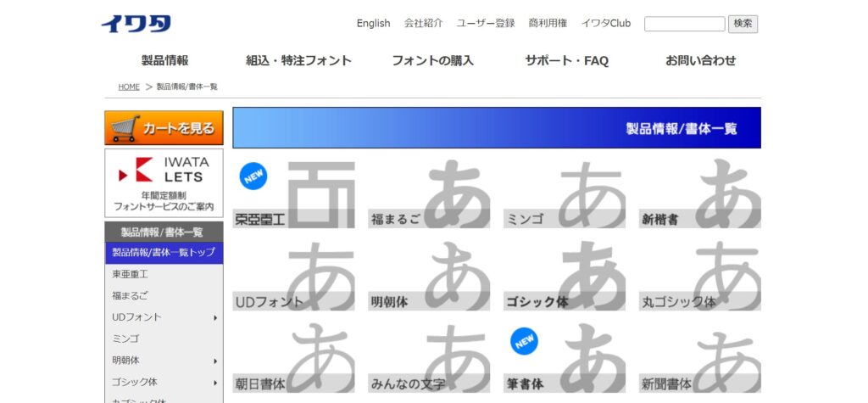
Task: Click the search input field
Action: pos(684,24)
